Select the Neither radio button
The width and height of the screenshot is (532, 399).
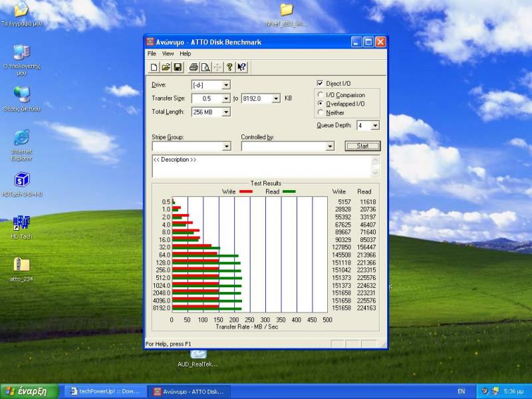point(320,112)
